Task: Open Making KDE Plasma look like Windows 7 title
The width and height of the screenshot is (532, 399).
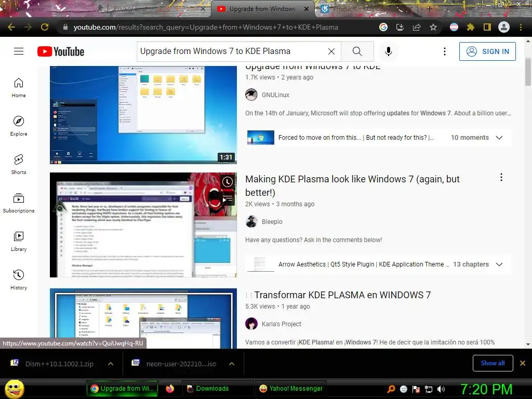Action: (x=352, y=185)
